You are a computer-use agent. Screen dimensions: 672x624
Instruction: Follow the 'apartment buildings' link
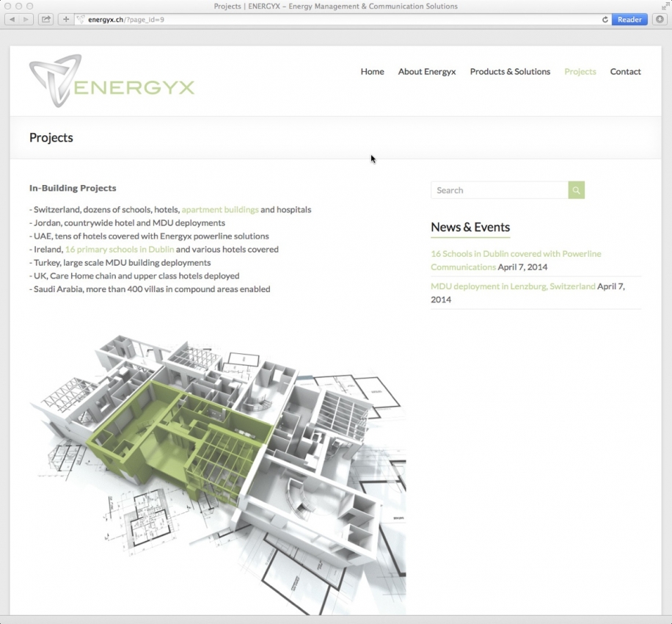(220, 210)
